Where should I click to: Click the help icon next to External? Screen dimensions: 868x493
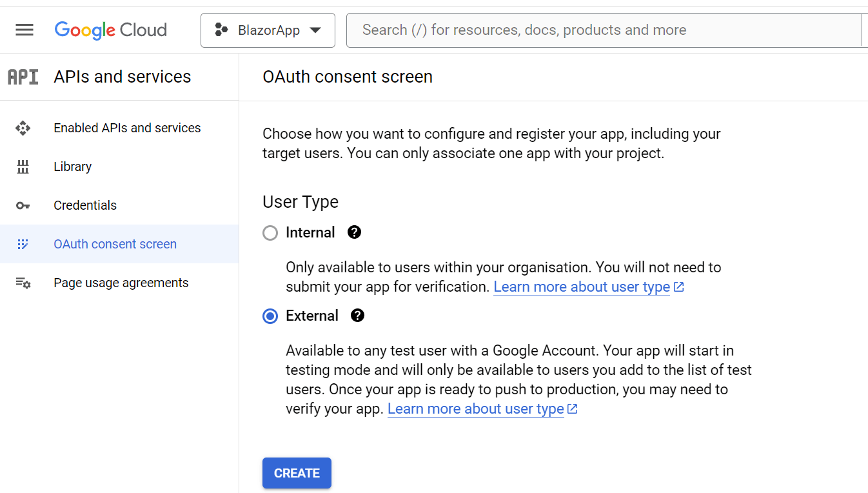[357, 316]
